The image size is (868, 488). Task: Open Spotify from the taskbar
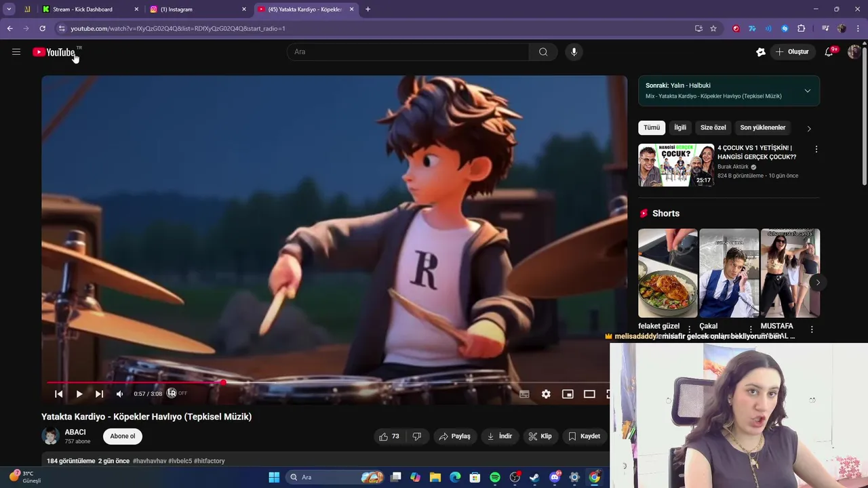click(x=495, y=477)
